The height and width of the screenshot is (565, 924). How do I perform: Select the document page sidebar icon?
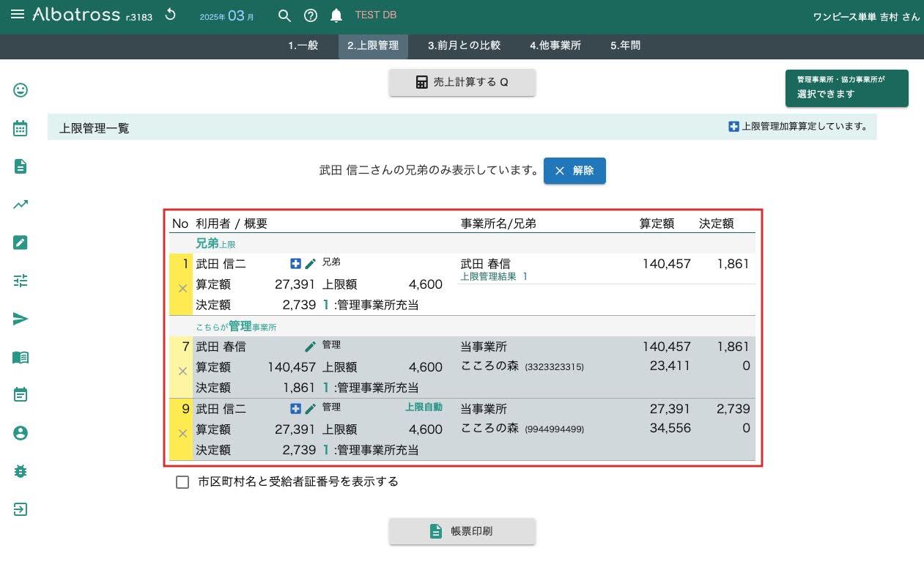(21, 166)
